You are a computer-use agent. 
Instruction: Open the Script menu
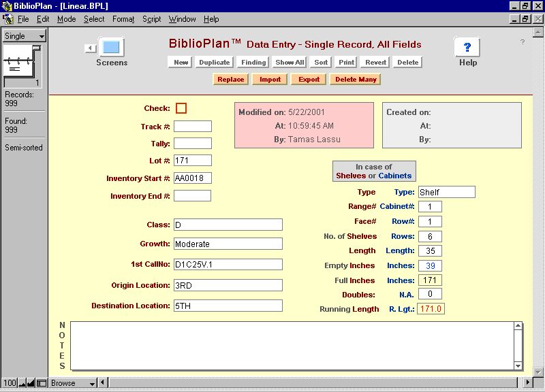click(151, 19)
